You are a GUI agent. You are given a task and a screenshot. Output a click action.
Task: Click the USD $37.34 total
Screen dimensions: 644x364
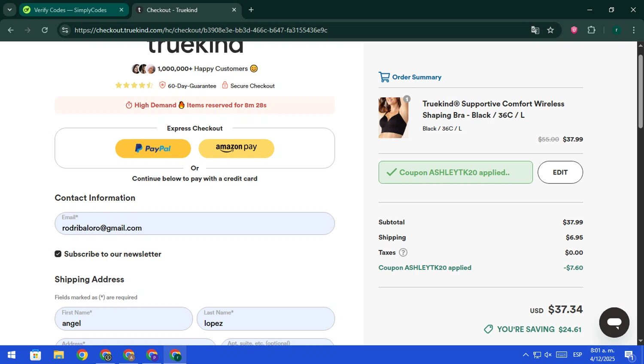point(556,309)
